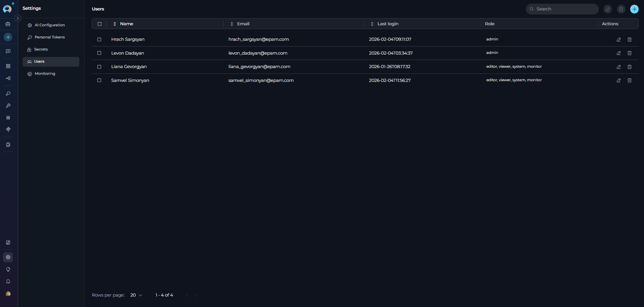Delete Levon Dadayan with the trash icon
Screen dimensions: 644x307
pos(629,53)
